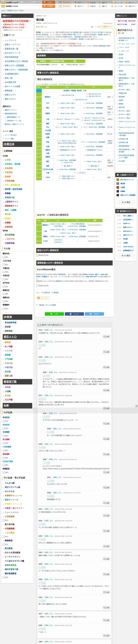Open 音鉄ルールブック from the sidebar menu
138x644 pixels.
pos(13,45)
